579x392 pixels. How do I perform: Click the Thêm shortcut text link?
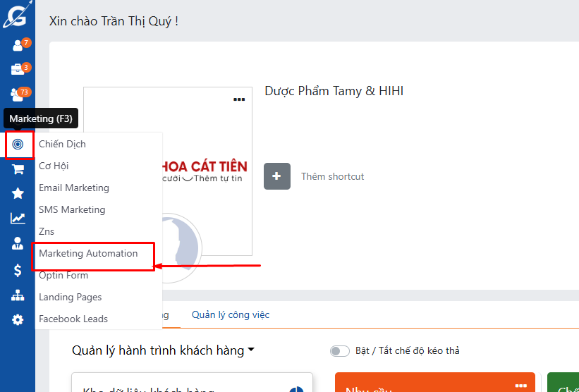click(x=332, y=177)
